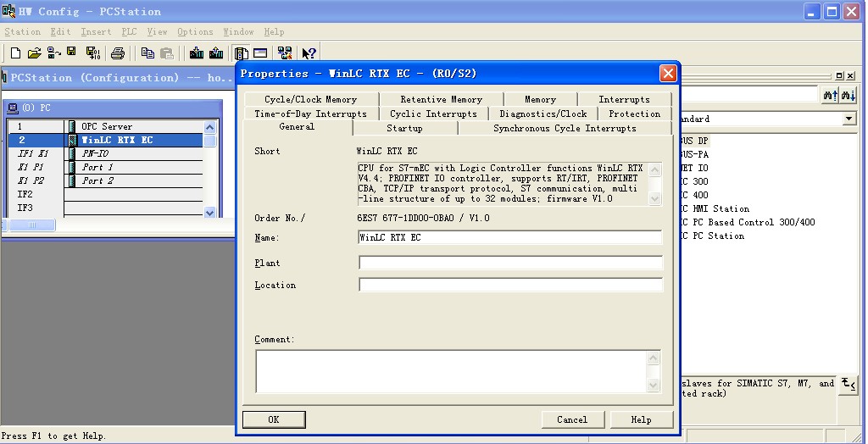This screenshot has width=868, height=444.
Task: Open the Options menu
Action: tap(195, 32)
